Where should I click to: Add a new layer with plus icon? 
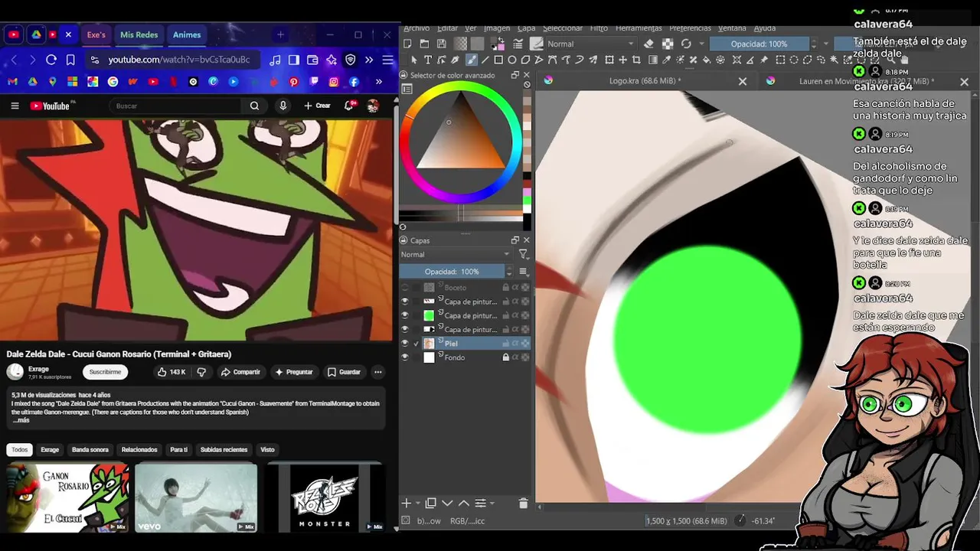407,503
